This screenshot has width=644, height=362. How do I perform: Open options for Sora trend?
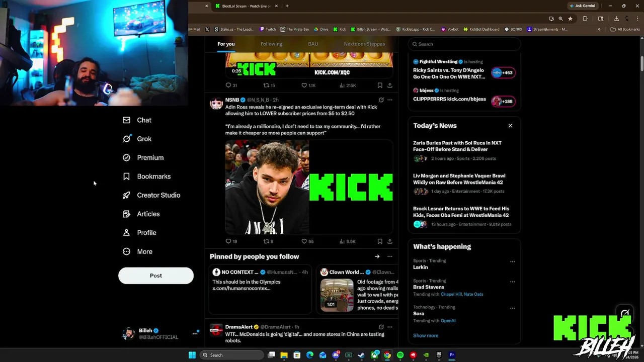tap(512, 308)
